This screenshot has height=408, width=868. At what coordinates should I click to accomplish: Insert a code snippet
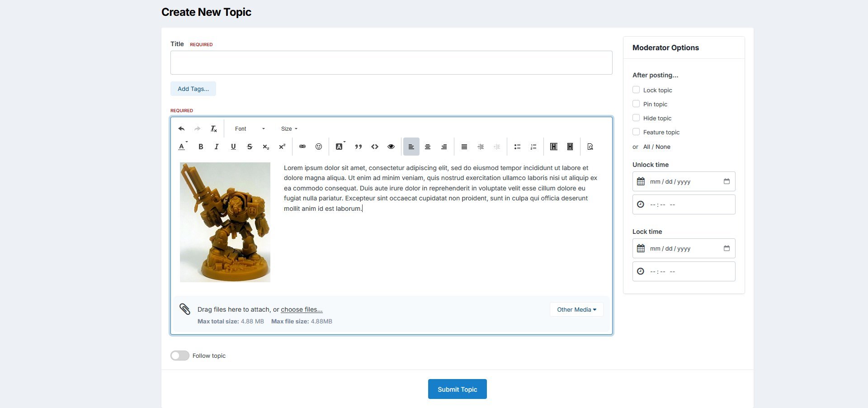point(375,147)
